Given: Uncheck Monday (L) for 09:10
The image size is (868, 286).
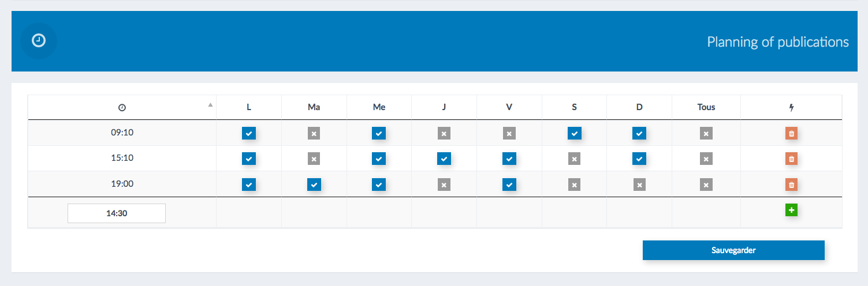Looking at the screenshot, I should 249,134.
